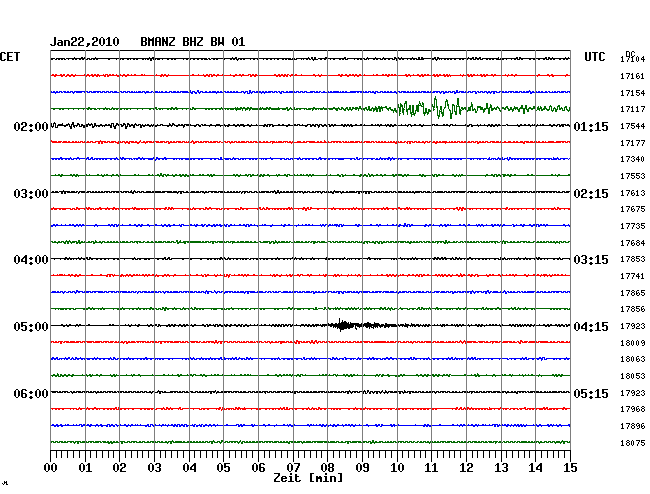The image size is (650, 494).
Task: Click the amplitude value 18075
Action: [633, 443]
